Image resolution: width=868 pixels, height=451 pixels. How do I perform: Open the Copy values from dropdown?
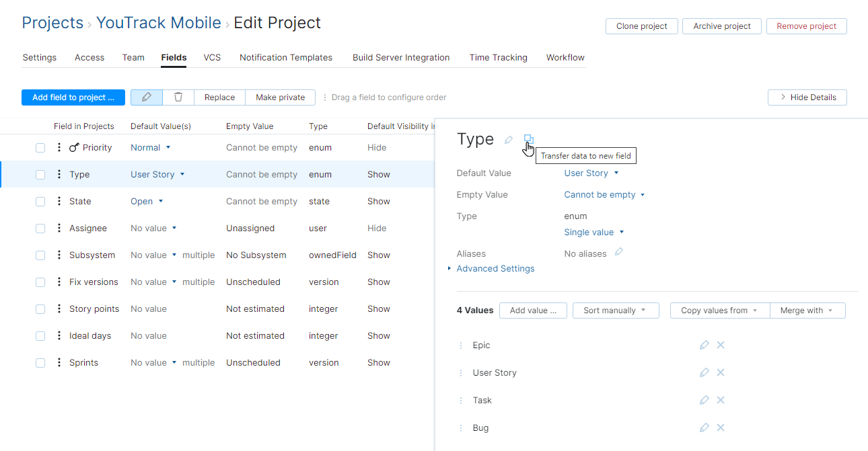(719, 310)
